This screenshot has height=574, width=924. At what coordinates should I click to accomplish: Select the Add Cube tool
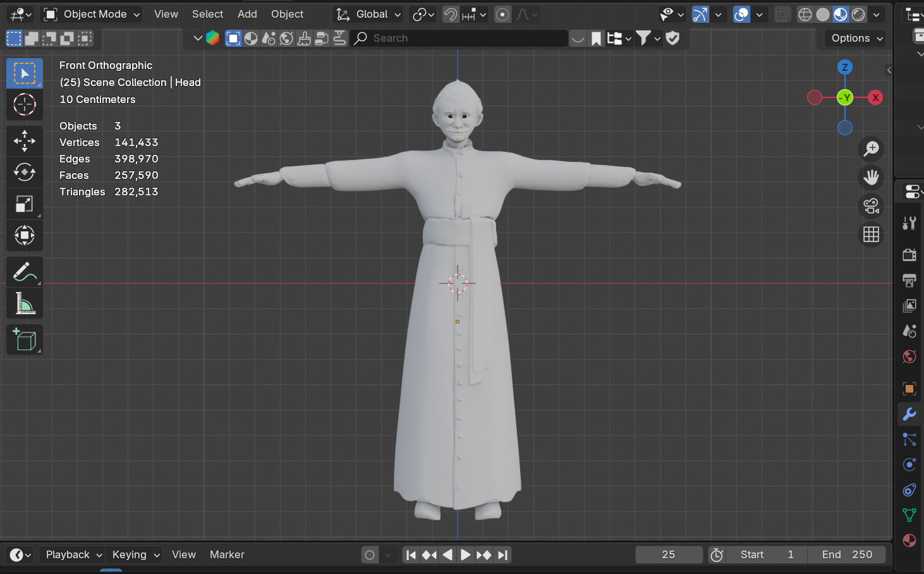(x=24, y=340)
